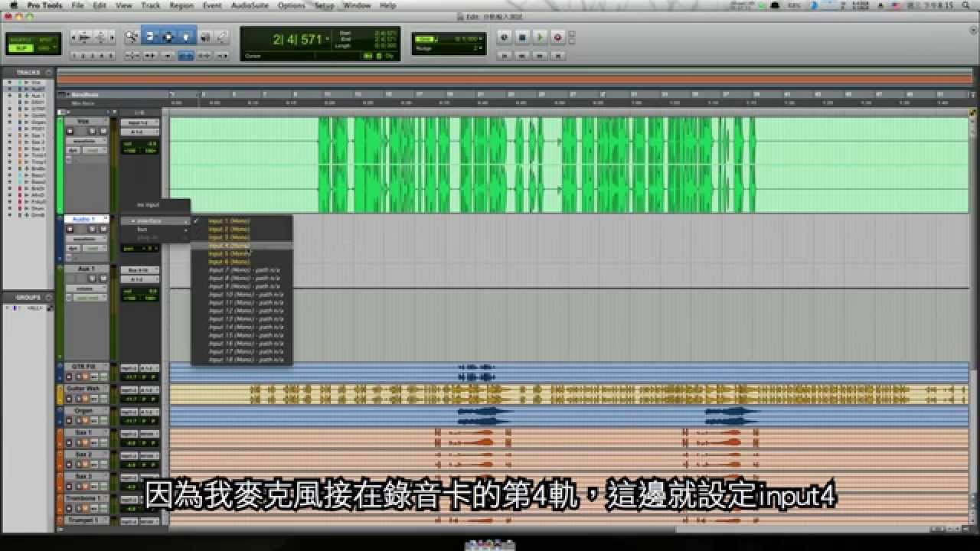Open the 'bus' input submenu
The width and height of the screenshot is (980, 551).
coord(155,229)
